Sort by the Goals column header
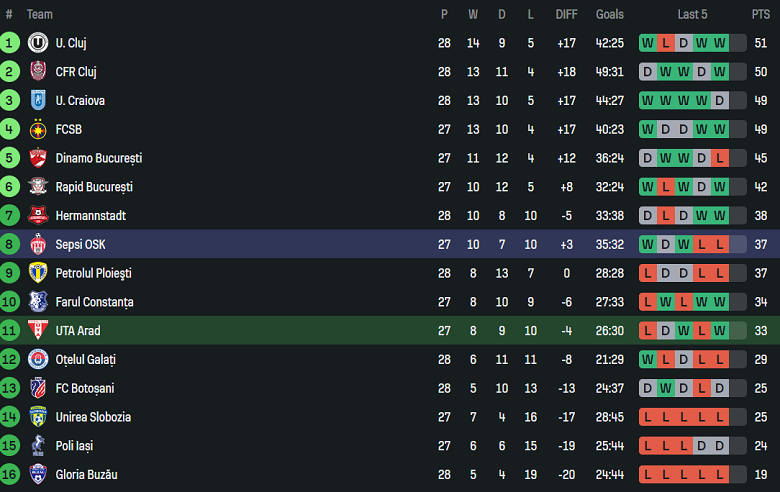This screenshot has width=780, height=492. [609, 14]
